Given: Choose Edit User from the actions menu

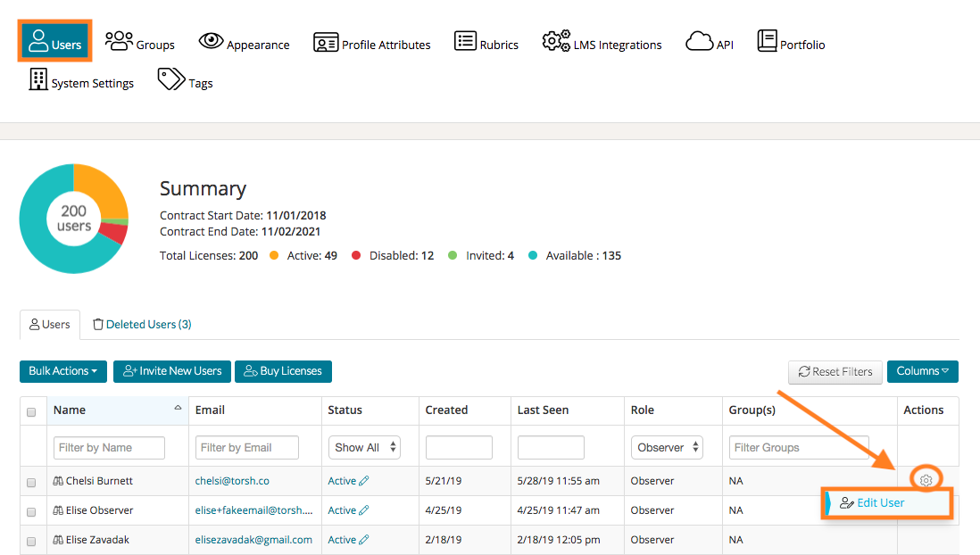Looking at the screenshot, I should pos(880,503).
